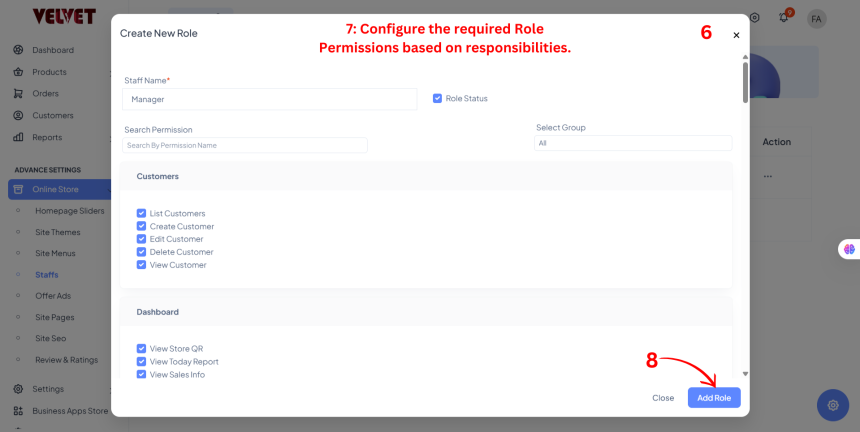Uncheck the List Customers permission
This screenshot has height=432, width=860.
[x=142, y=213]
